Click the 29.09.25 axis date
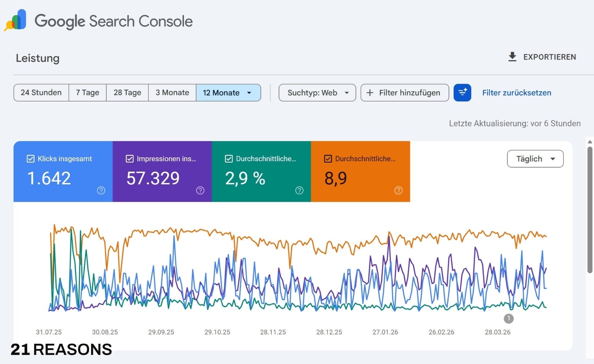The width and height of the screenshot is (594, 364). pyautogui.click(x=161, y=332)
